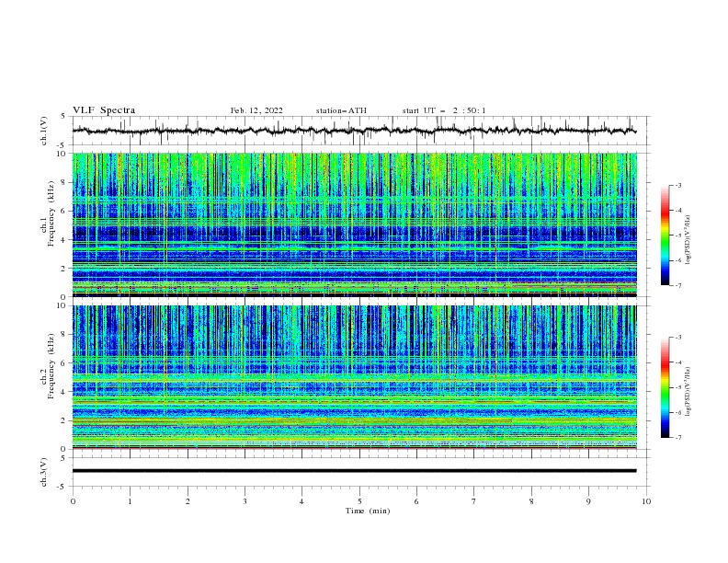
Task: Click the "-3" label on ch.1 color bar
Action: pyautogui.click(x=678, y=185)
